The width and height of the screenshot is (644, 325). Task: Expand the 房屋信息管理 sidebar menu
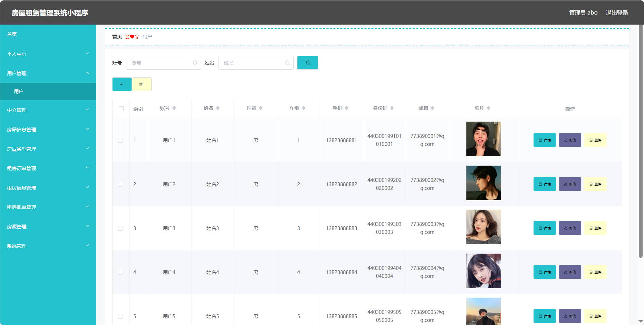click(x=48, y=129)
